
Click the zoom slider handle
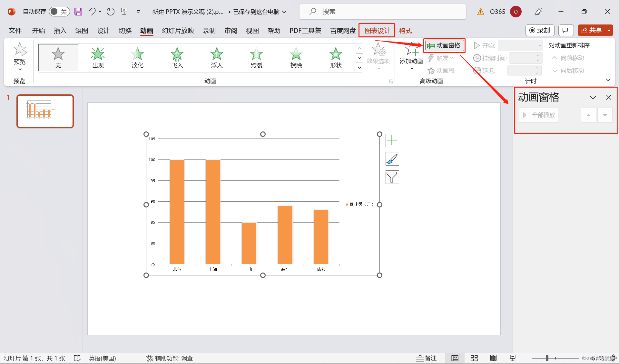[x=547, y=358]
